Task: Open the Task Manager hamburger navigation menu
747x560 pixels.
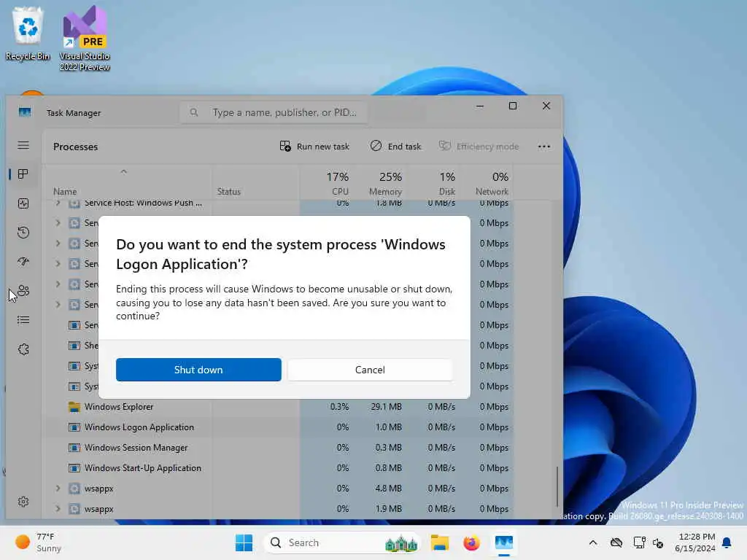Action: 23,145
